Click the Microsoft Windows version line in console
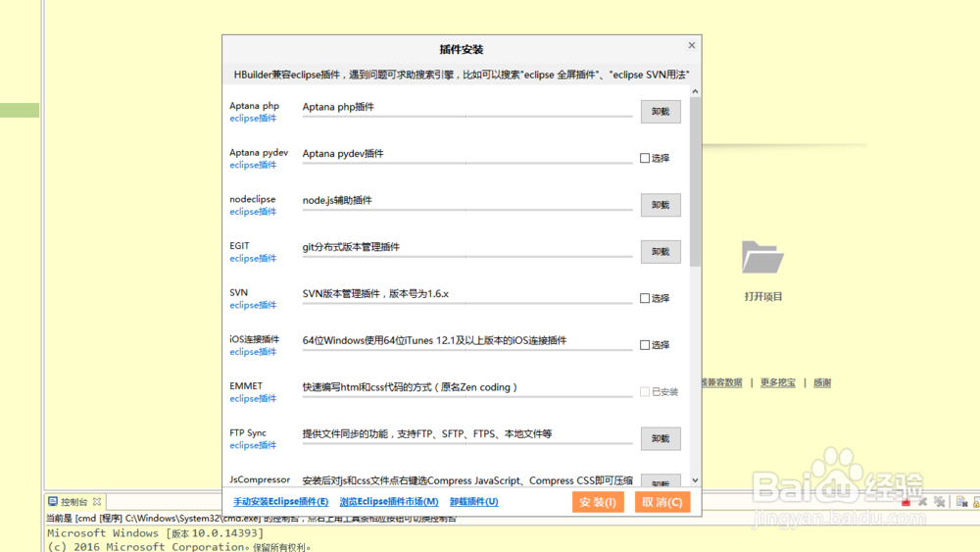Viewport: 980px width, 552px height. click(x=156, y=533)
